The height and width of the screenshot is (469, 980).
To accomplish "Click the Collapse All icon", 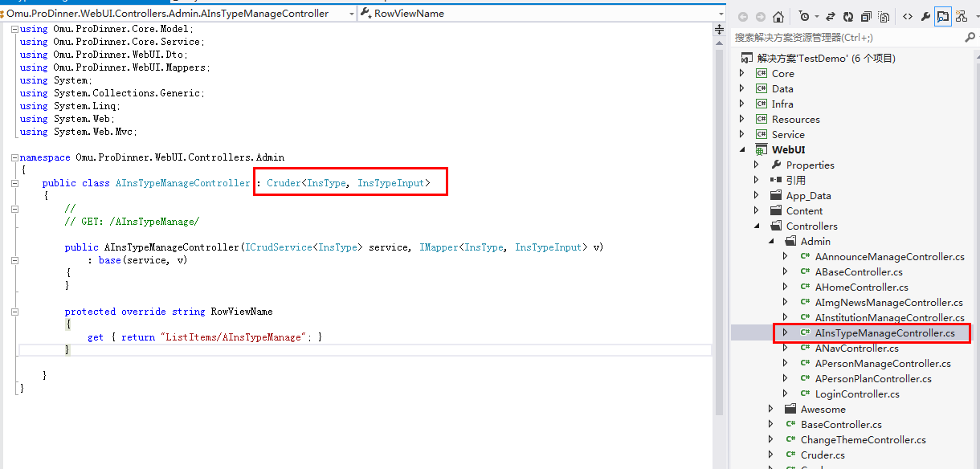I will [x=866, y=16].
